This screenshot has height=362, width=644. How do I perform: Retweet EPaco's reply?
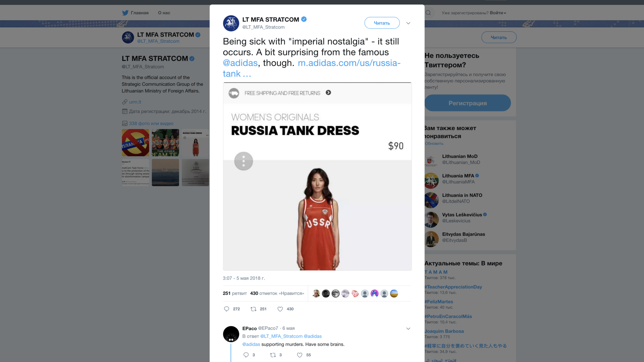pos(273,355)
